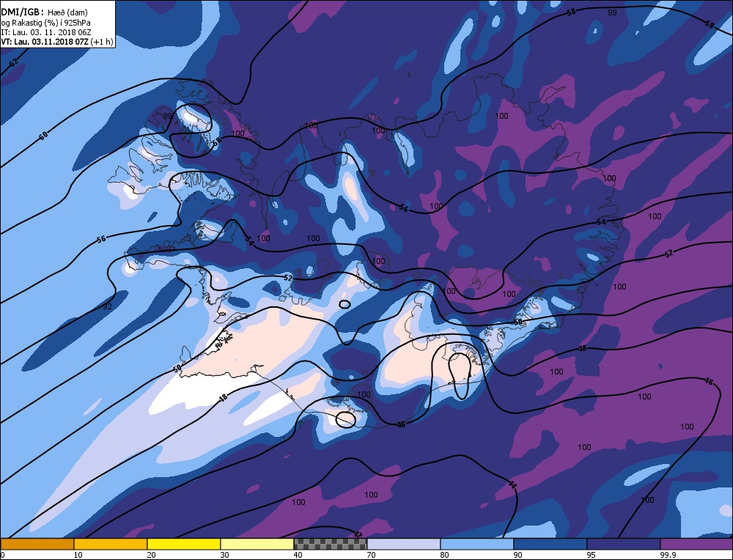733x560 pixels.
Task: Click the lavender 70–80 legend swatch
Action: click(404, 544)
